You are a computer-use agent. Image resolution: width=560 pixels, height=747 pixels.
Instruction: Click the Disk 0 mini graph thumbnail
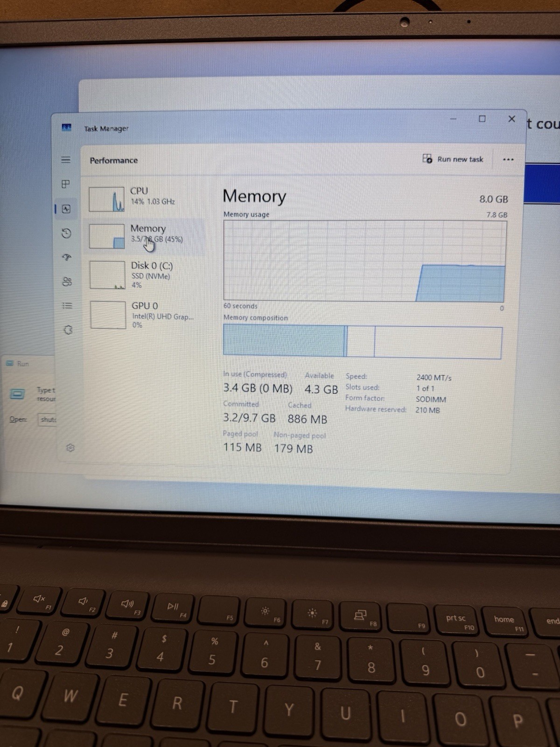click(108, 275)
